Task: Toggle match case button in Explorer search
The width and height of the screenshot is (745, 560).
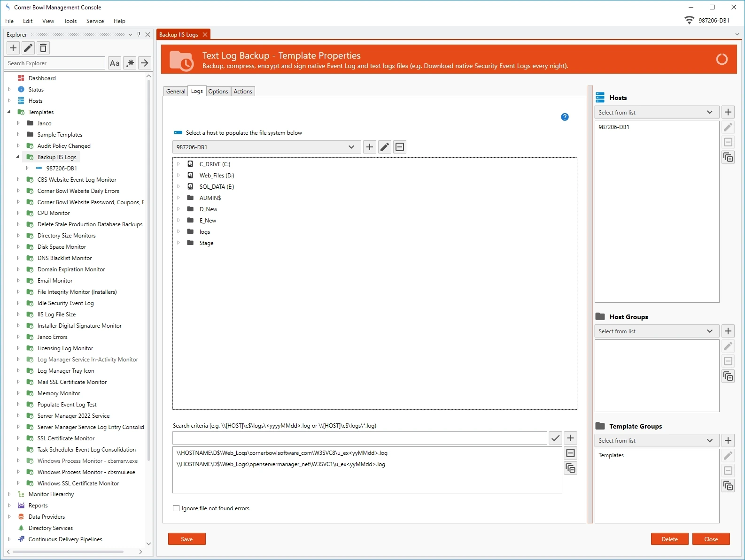Action: pos(115,63)
